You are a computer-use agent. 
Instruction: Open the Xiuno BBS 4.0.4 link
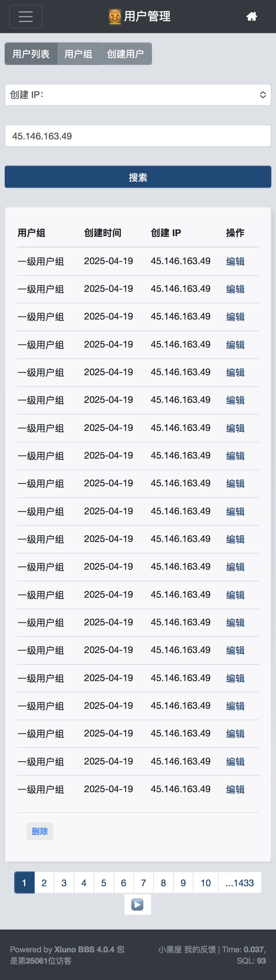(x=84, y=950)
